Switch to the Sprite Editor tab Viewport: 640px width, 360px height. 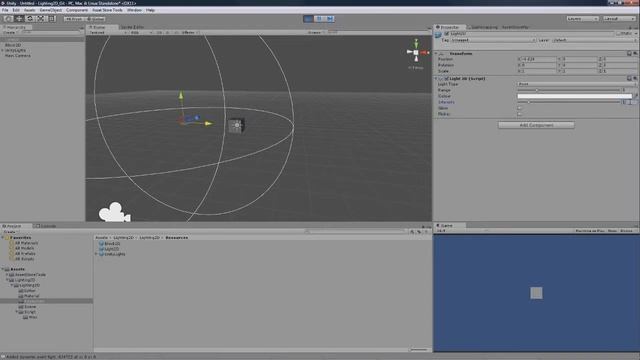pyautogui.click(x=132, y=27)
